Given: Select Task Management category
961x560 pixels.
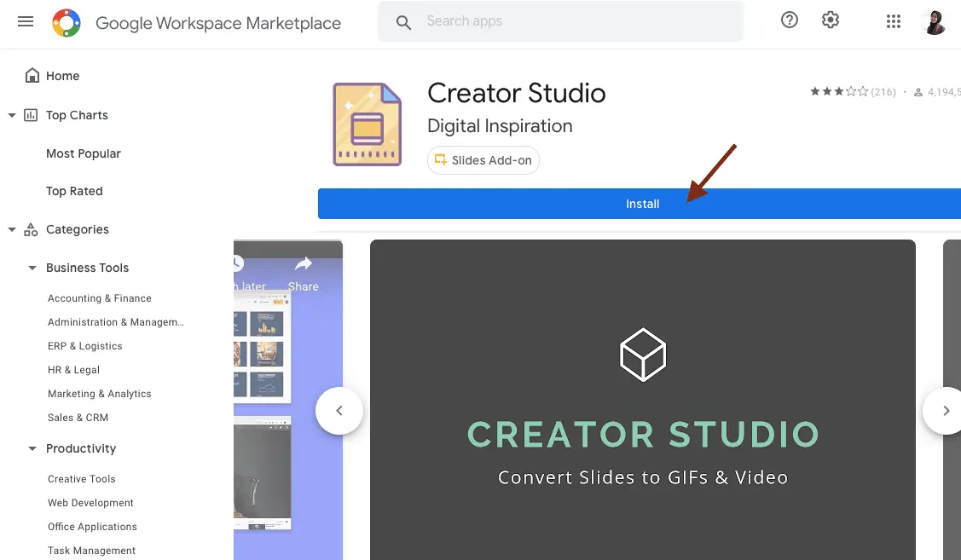Looking at the screenshot, I should pos(92,551).
